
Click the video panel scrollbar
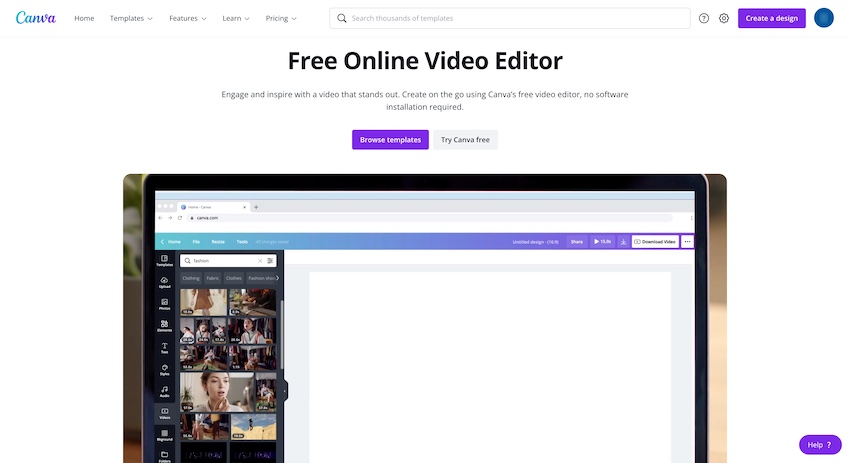281,336
